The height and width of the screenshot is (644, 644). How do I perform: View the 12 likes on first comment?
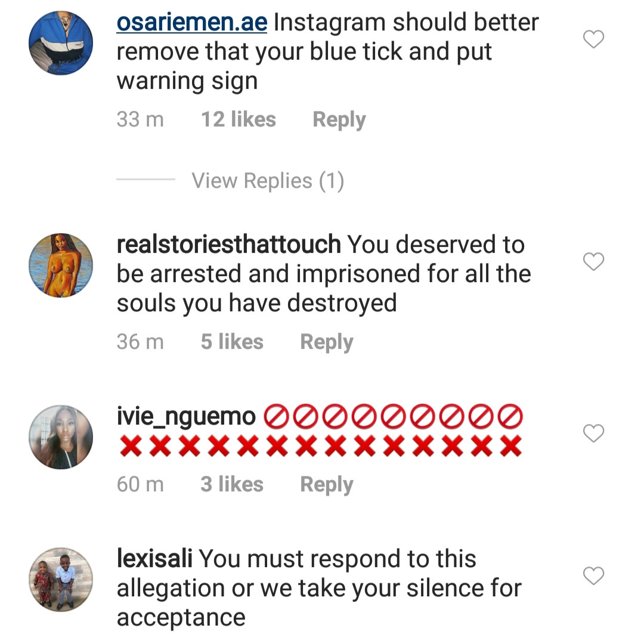click(239, 120)
